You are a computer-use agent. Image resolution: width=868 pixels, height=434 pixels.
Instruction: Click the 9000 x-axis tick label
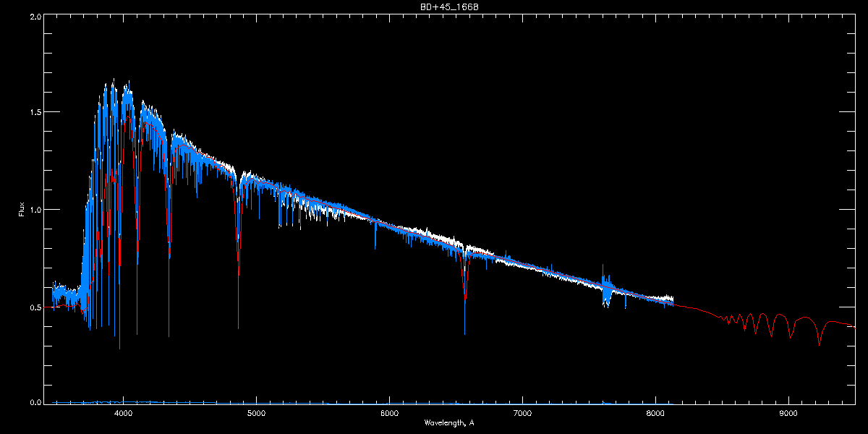tap(788, 414)
